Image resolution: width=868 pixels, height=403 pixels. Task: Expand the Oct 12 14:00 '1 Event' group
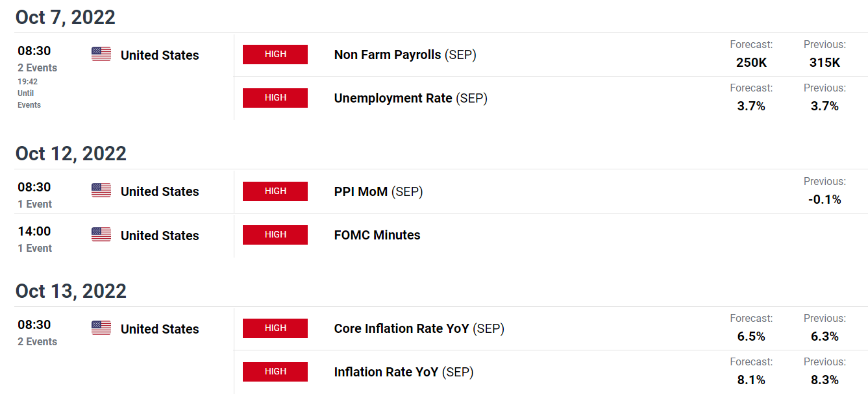point(35,249)
